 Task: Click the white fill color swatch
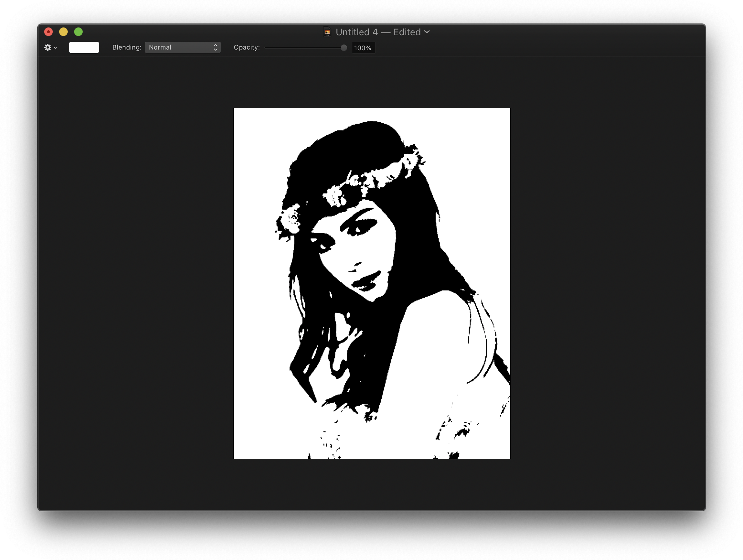84,47
